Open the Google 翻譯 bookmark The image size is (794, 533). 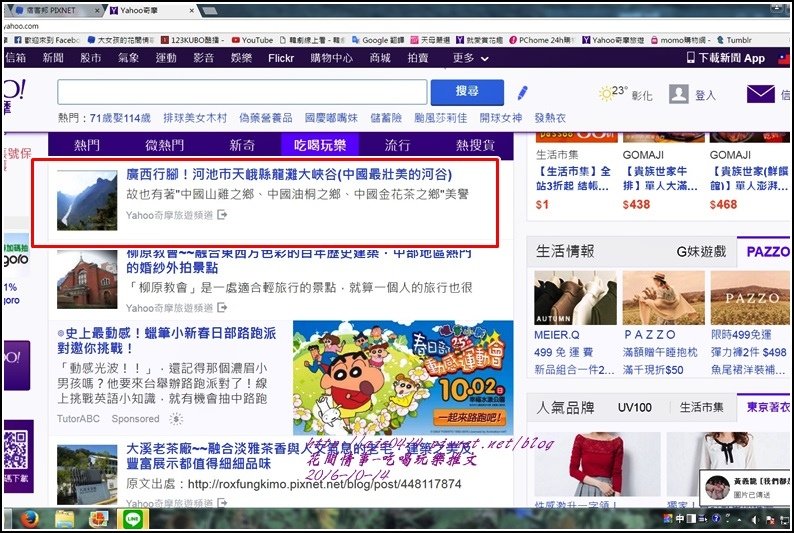coord(378,40)
